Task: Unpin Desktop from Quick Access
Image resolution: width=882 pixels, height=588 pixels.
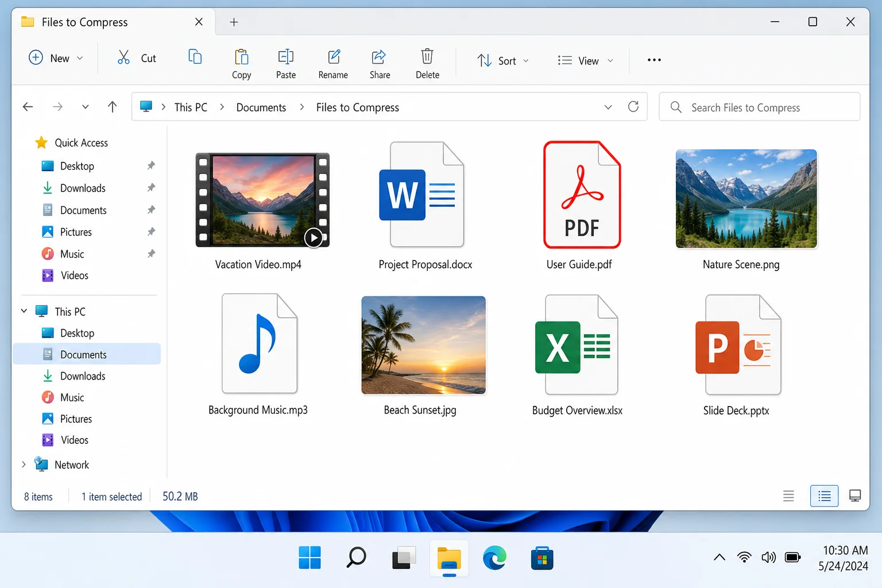Action: tap(151, 166)
